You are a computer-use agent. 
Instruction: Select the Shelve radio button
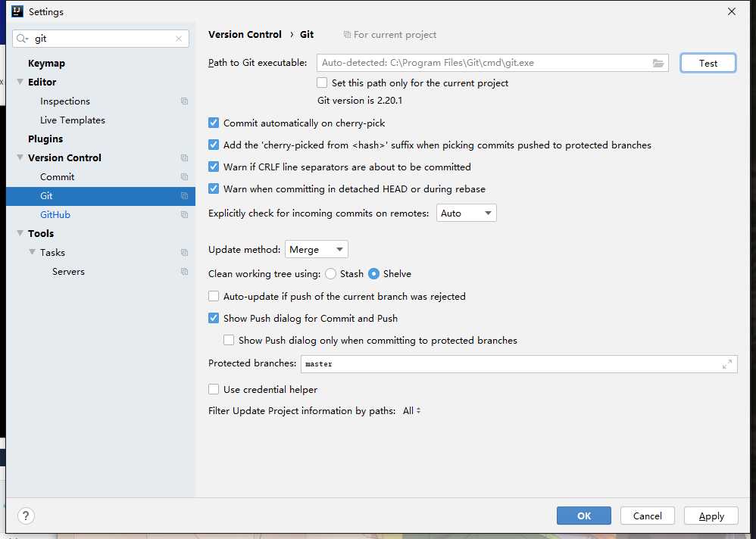point(373,273)
